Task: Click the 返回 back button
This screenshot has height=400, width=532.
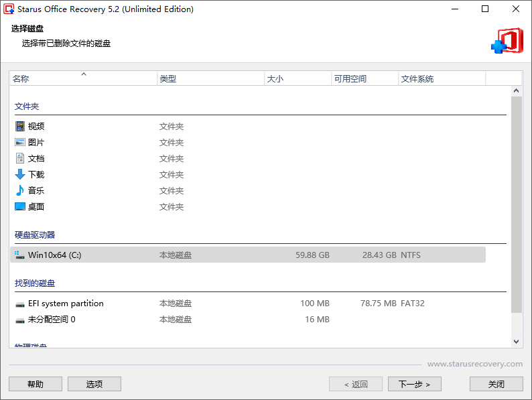Action: pos(356,384)
